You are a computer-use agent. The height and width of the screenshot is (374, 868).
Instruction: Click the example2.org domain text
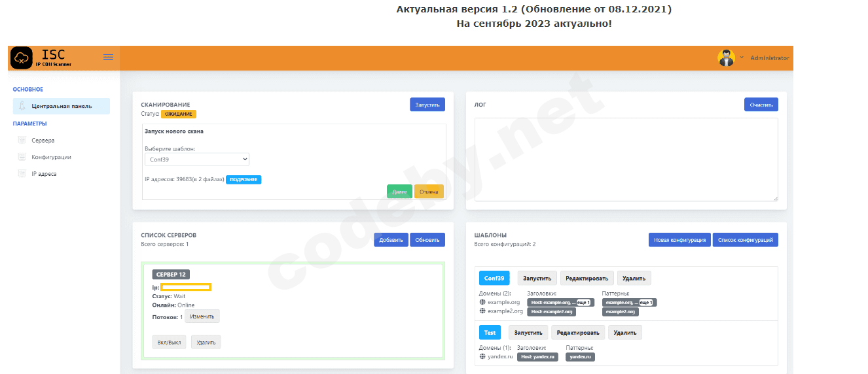[506, 311]
